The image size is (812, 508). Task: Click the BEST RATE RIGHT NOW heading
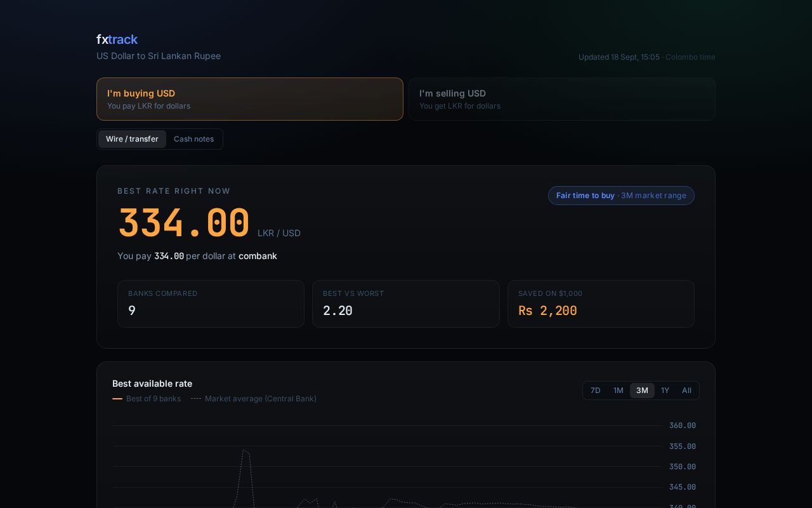(174, 191)
